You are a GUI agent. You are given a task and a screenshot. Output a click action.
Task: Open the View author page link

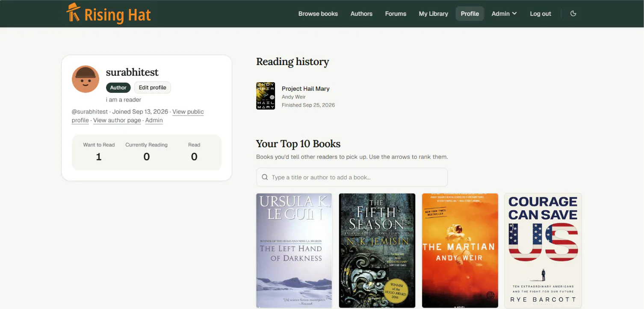(x=117, y=120)
